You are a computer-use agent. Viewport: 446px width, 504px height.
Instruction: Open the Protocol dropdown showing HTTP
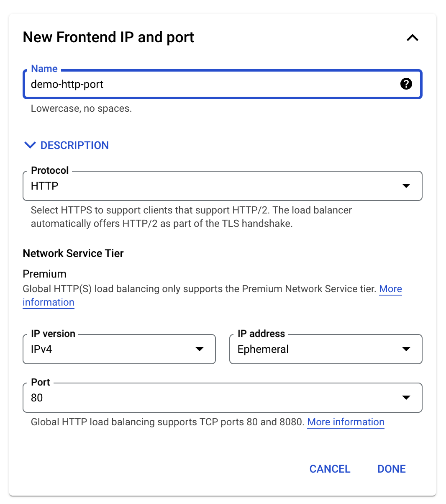209,186
